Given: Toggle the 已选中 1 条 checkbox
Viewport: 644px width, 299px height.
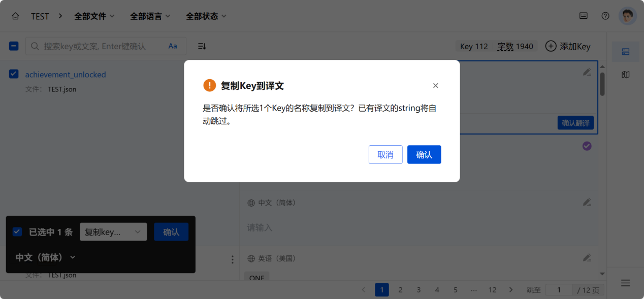Looking at the screenshot, I should [17, 232].
